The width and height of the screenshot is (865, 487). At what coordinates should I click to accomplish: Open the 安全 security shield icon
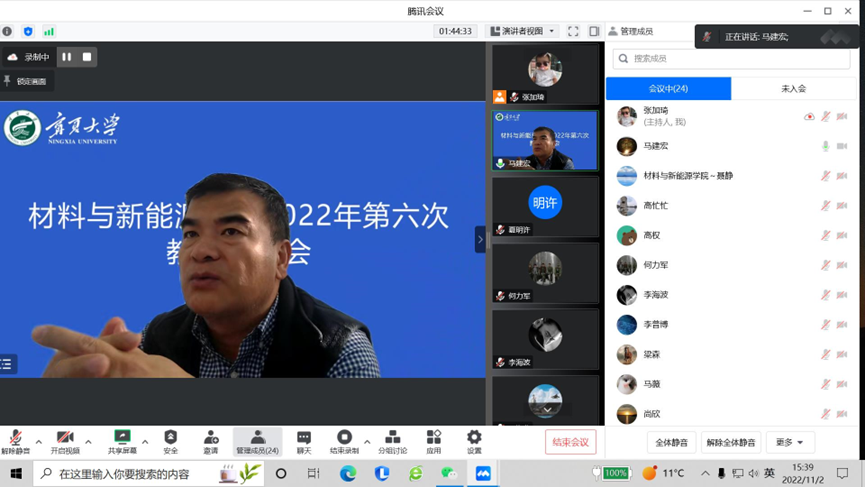pos(171,438)
